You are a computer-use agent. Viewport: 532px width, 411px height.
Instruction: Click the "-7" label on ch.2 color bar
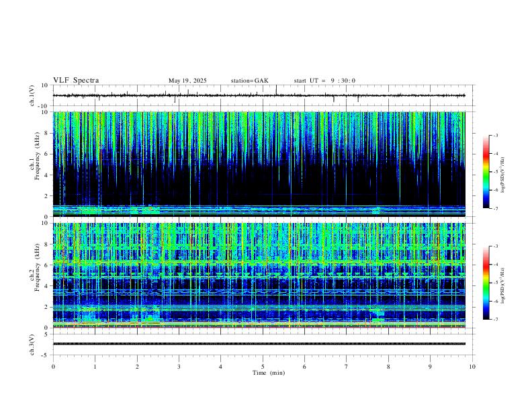click(x=495, y=319)
